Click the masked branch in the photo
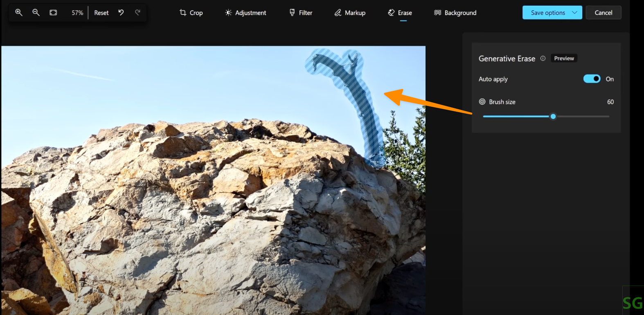Image resolution: width=644 pixels, height=315 pixels. tap(360, 98)
